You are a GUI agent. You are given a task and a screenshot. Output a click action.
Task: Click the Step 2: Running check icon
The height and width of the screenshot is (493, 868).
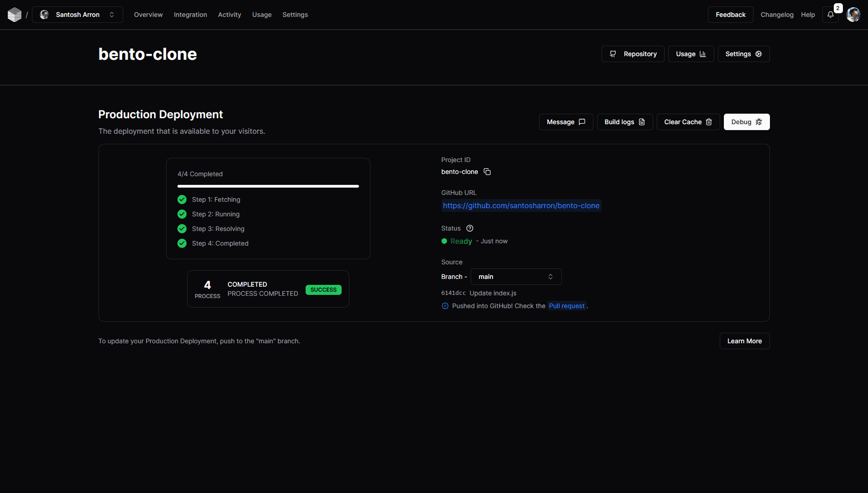(182, 214)
